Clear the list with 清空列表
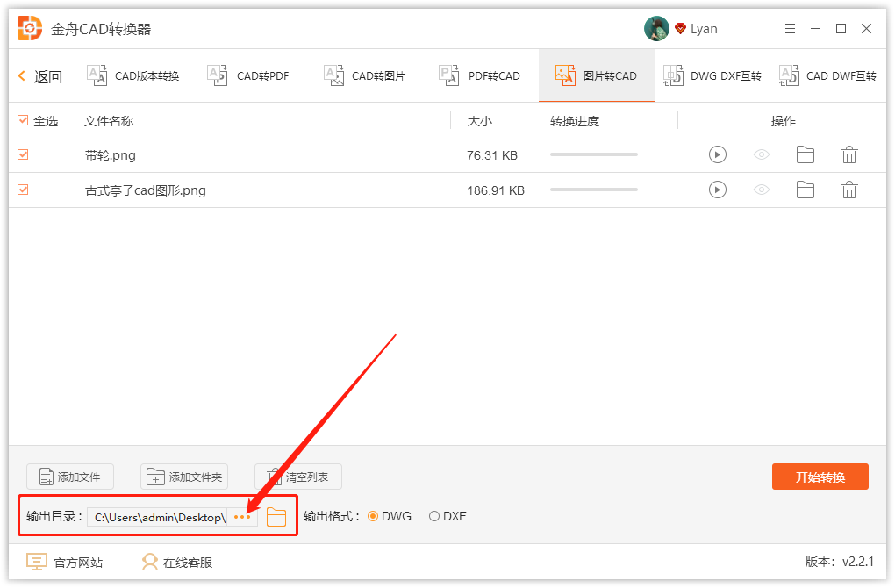Screen dimensions: 895x588 tap(297, 477)
